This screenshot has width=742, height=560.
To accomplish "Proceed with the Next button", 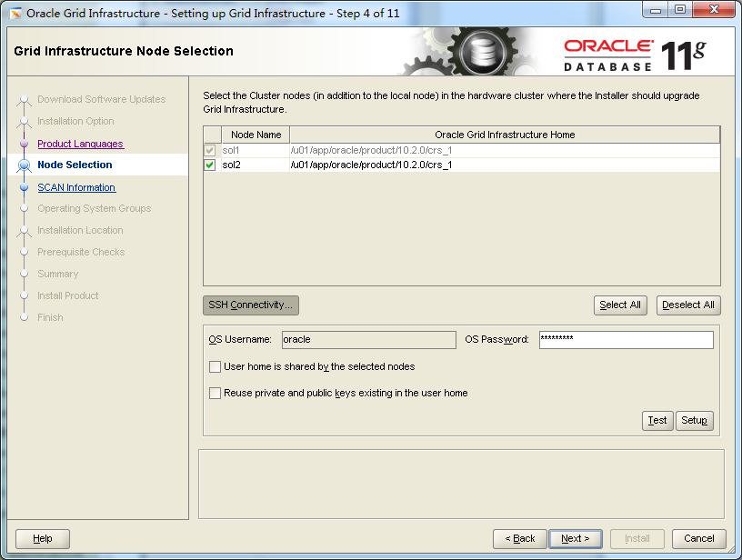I will coord(576,539).
